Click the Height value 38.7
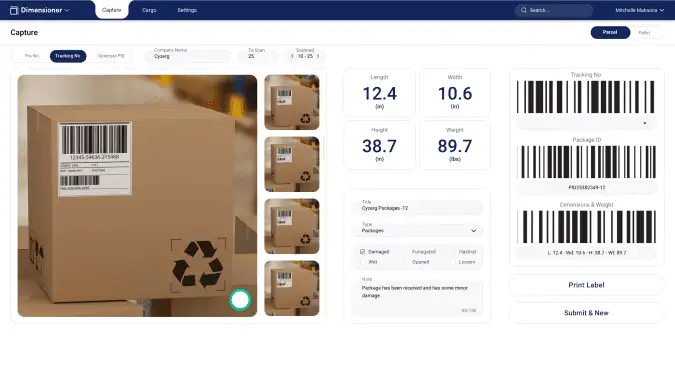This screenshot has width=675, height=373. click(379, 146)
